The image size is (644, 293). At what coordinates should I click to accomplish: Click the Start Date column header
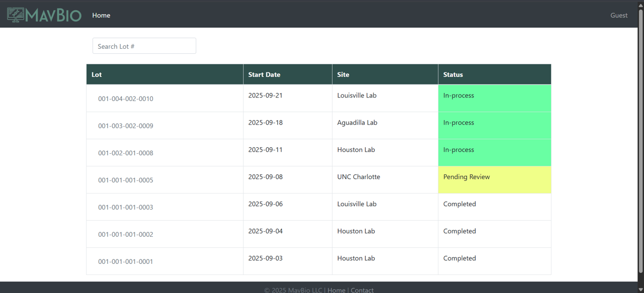(x=264, y=74)
